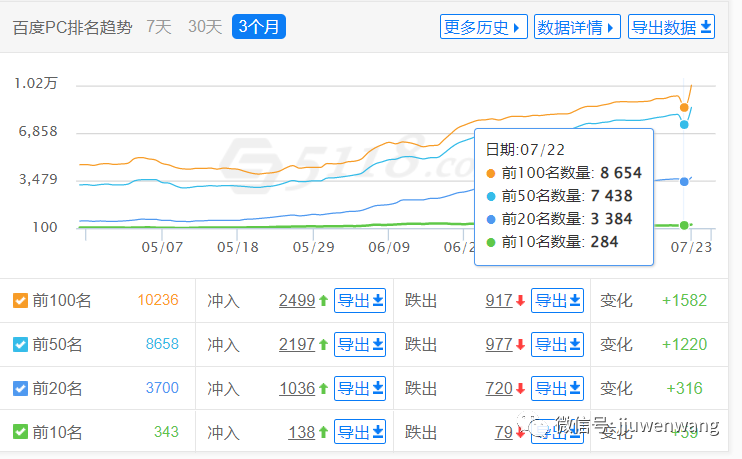Toggle the 前10名 checkbox
Image resolution: width=742 pixels, height=459 pixels.
click(x=20, y=432)
